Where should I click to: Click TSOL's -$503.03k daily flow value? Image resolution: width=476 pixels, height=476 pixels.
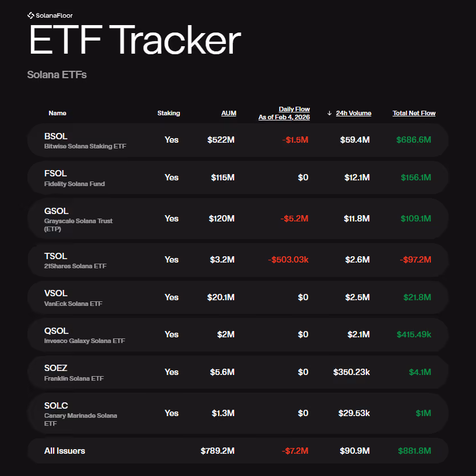288,260
